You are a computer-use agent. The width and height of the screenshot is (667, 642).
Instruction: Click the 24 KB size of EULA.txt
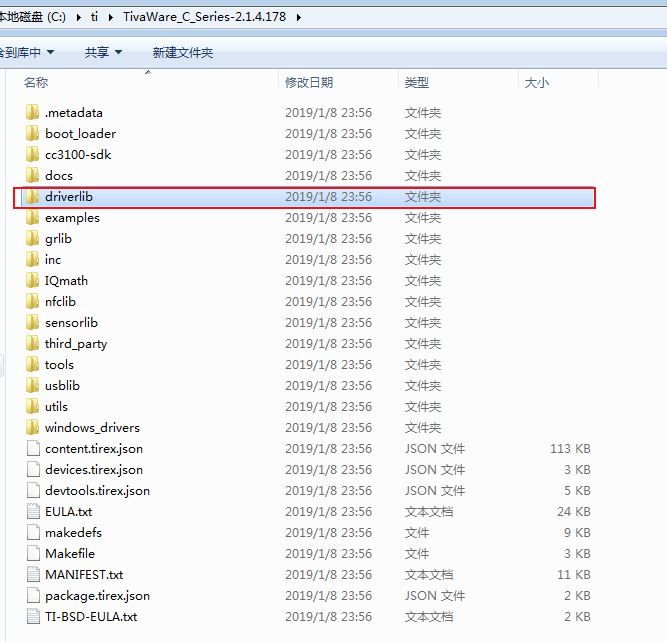[574, 511]
